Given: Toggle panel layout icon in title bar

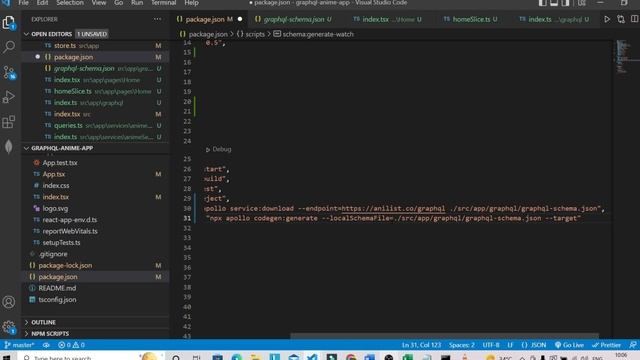Looking at the screenshot, I should click(554, 3).
